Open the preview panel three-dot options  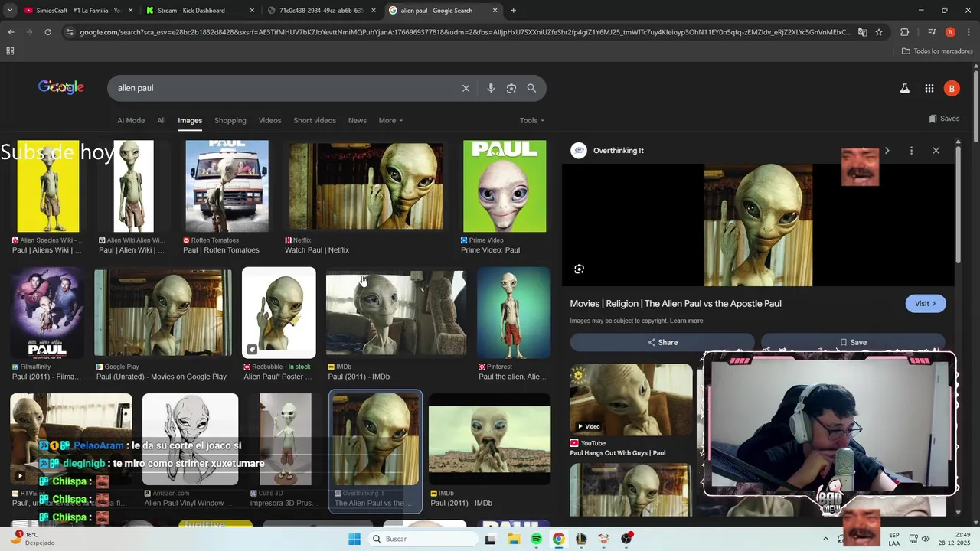point(911,151)
